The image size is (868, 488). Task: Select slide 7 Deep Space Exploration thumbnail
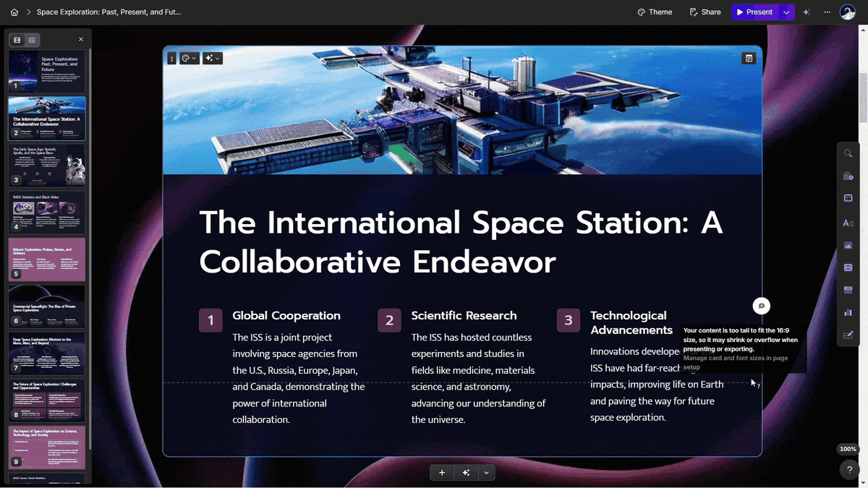coord(47,354)
